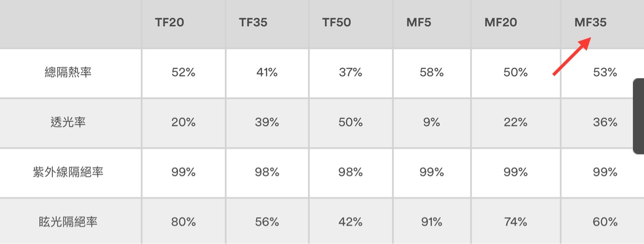Click the 總隔熱率 row label
The width and height of the screenshot is (644, 244).
68,73
